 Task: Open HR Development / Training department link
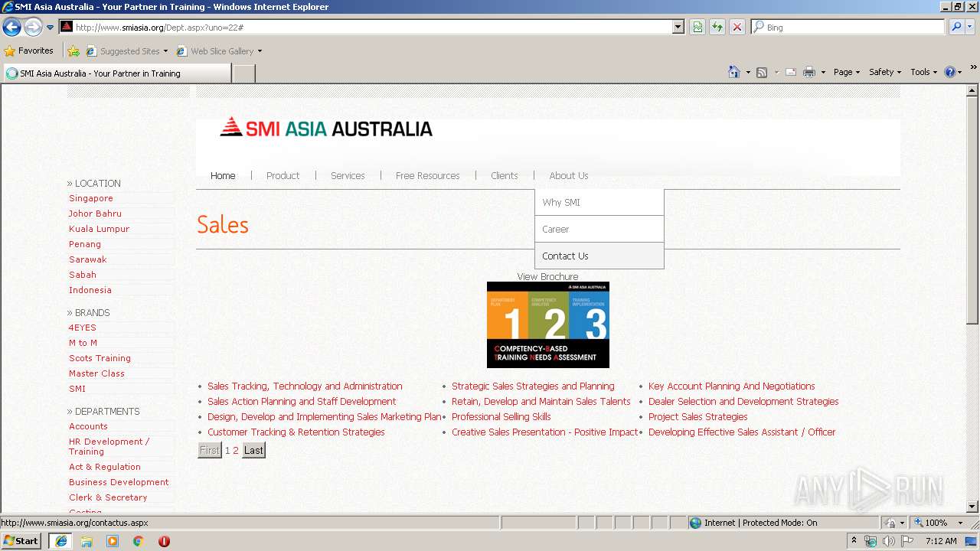[x=109, y=446]
